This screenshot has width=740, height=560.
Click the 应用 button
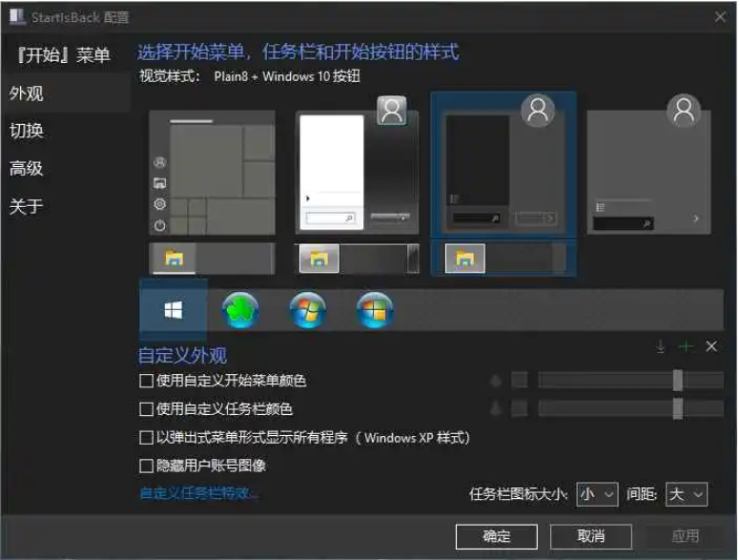click(x=686, y=536)
